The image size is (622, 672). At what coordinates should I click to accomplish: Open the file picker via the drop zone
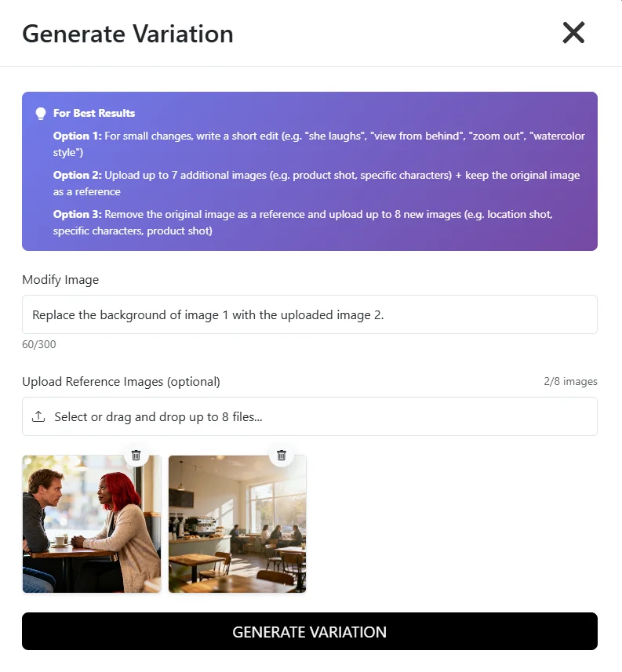click(x=311, y=416)
